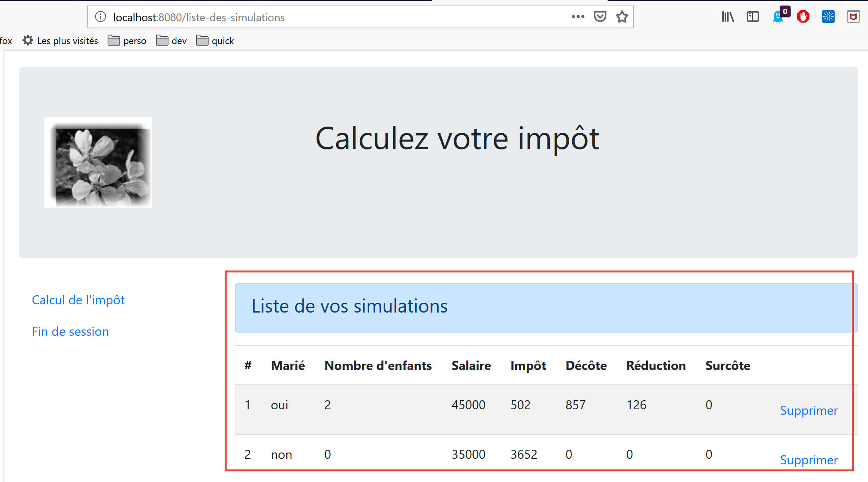Save page with Pocket icon
Screen dimensions: 868x482
tap(600, 17)
